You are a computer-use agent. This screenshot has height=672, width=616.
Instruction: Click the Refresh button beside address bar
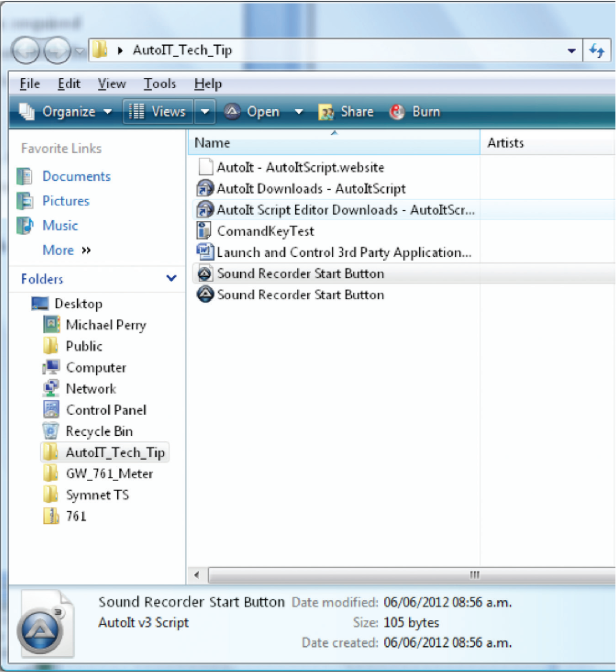coord(597,51)
